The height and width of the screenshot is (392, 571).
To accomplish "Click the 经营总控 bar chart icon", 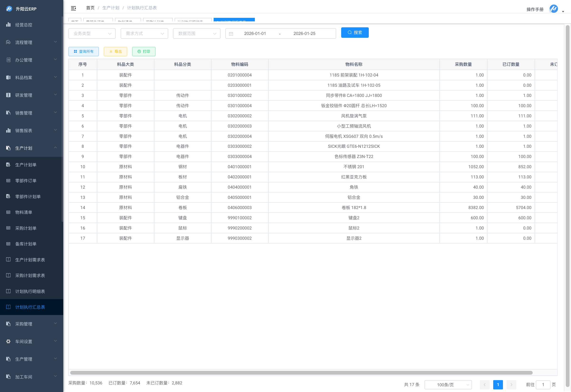I will [x=8, y=24].
